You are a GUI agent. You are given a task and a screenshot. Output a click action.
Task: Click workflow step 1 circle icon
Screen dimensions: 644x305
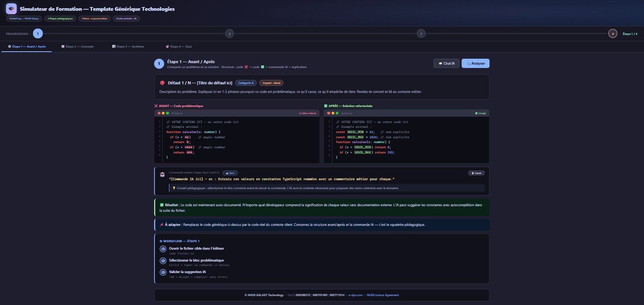(x=163, y=249)
